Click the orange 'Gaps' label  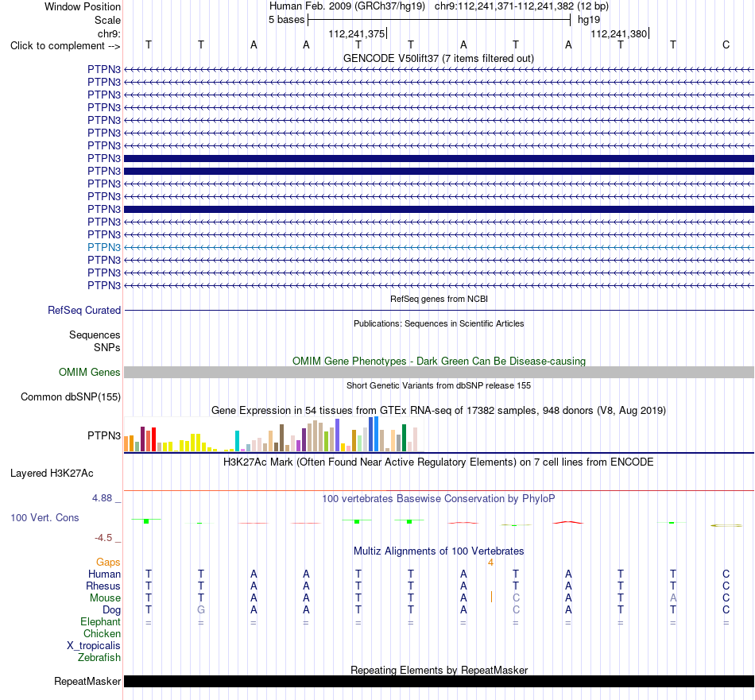click(x=108, y=563)
